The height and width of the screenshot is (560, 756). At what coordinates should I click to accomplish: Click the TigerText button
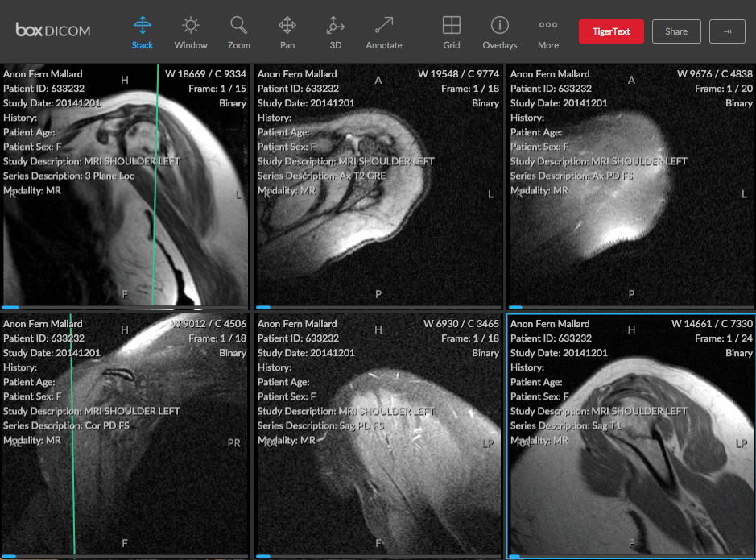tap(611, 31)
